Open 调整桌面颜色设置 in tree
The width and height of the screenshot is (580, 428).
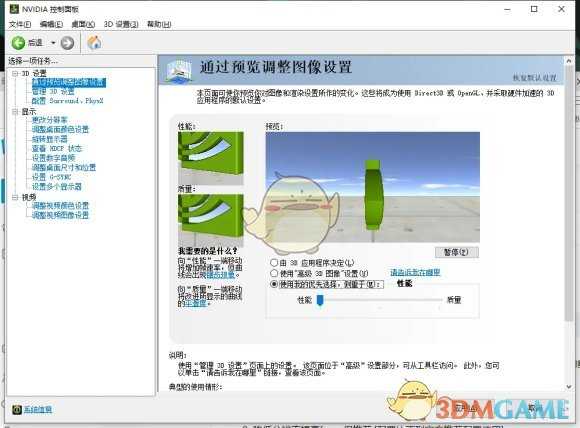[x=60, y=129]
